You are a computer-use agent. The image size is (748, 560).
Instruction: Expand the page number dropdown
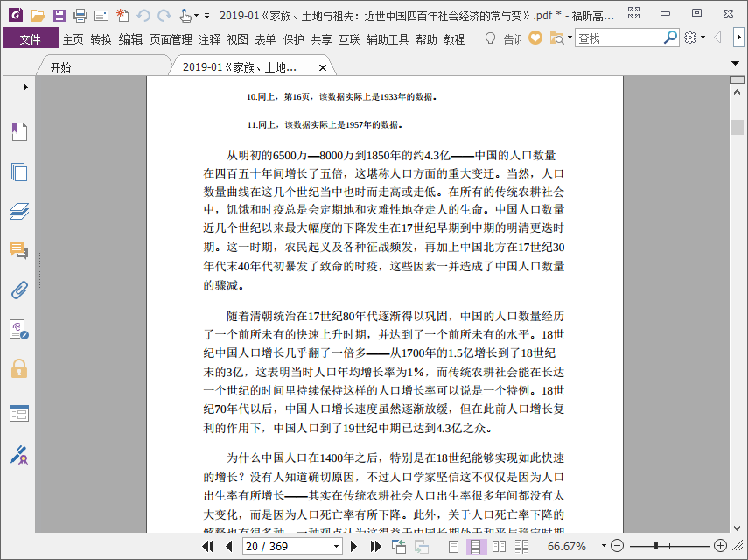pyautogui.click(x=336, y=546)
